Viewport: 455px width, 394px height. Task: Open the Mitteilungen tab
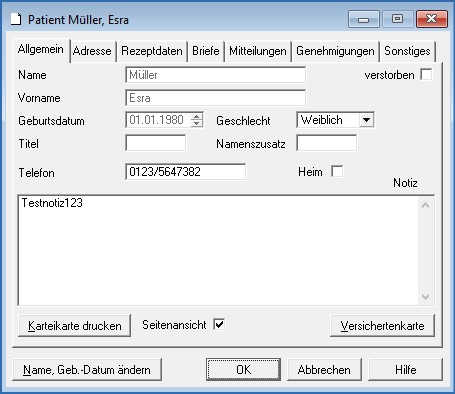(258, 51)
